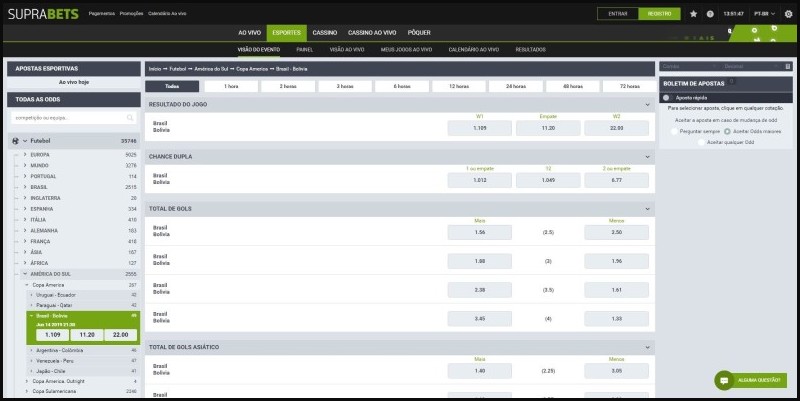Collapse the Resultado do Jogo section
The image size is (800, 401).
(647, 105)
